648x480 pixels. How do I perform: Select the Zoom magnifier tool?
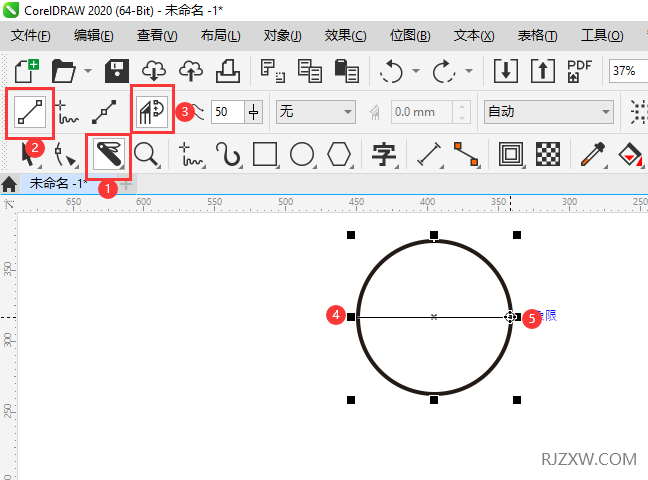pyautogui.click(x=147, y=155)
